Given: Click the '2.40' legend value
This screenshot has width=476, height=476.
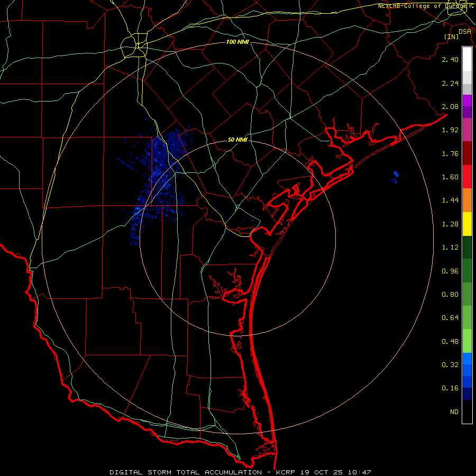Looking at the screenshot, I should pyautogui.click(x=450, y=59).
